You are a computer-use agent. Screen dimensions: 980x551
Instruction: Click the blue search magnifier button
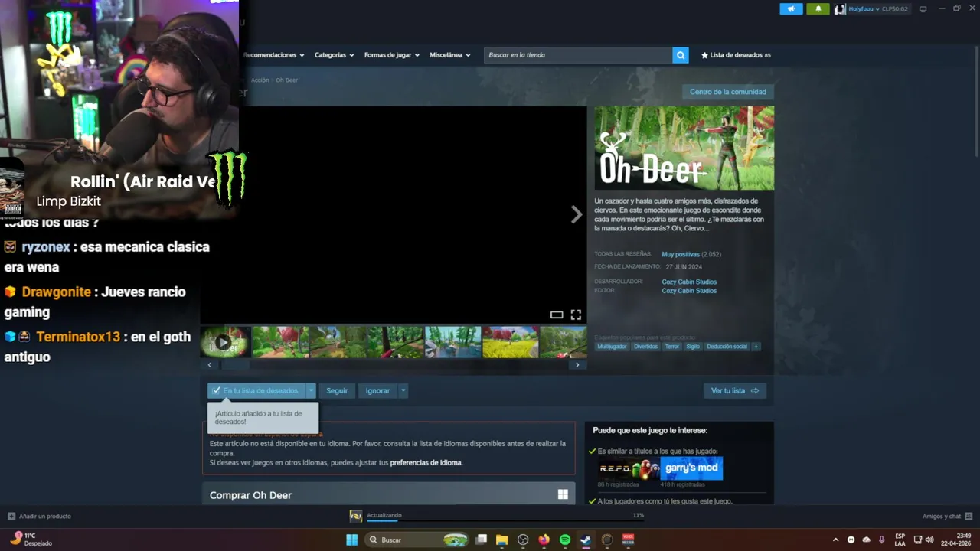[680, 55]
